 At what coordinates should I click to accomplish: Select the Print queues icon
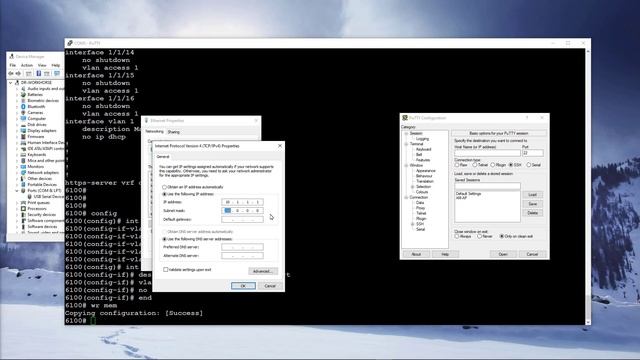coord(23,202)
